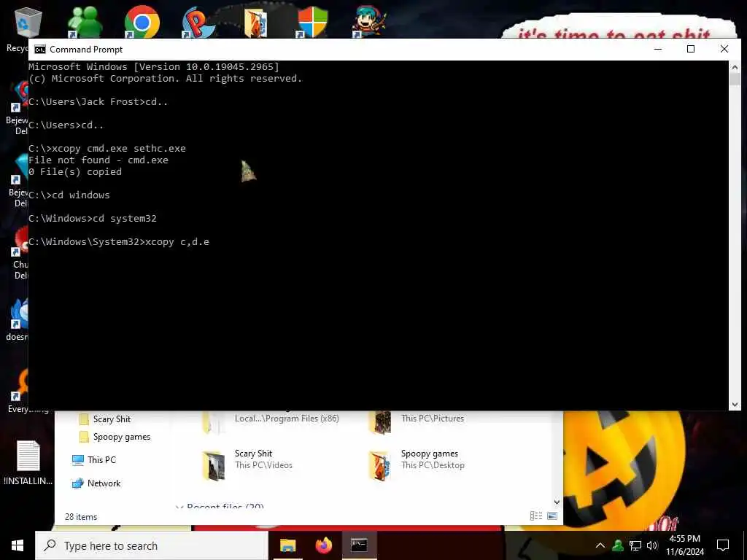Click the green person tray icon
The height and width of the screenshot is (560, 747).
[618, 545]
